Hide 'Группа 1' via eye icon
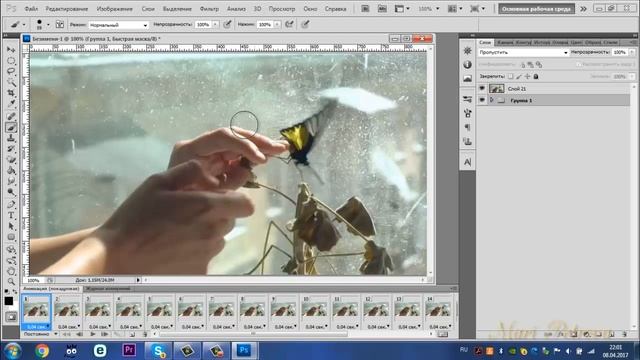640x360 pixels. point(482,100)
